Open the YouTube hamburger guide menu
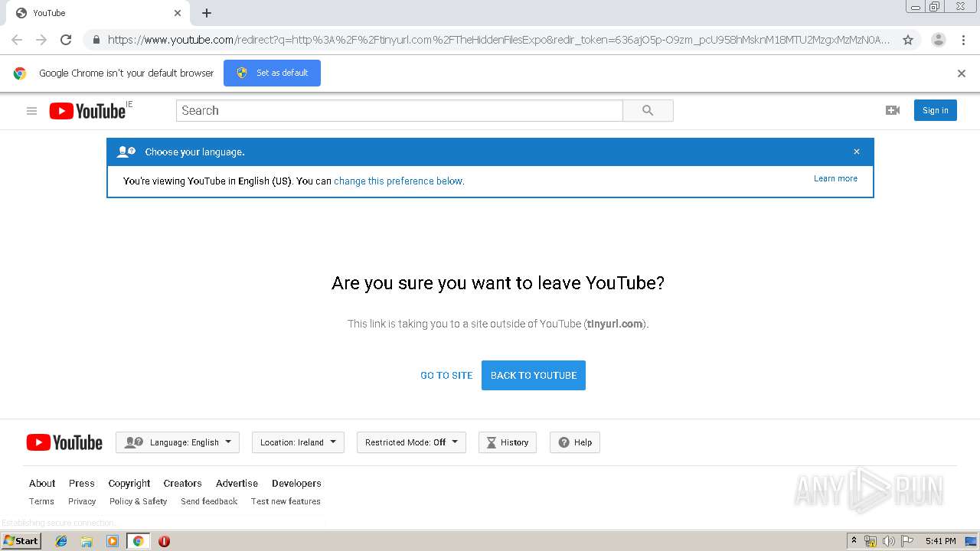Viewport: 980px width, 551px height. pyautogui.click(x=31, y=111)
